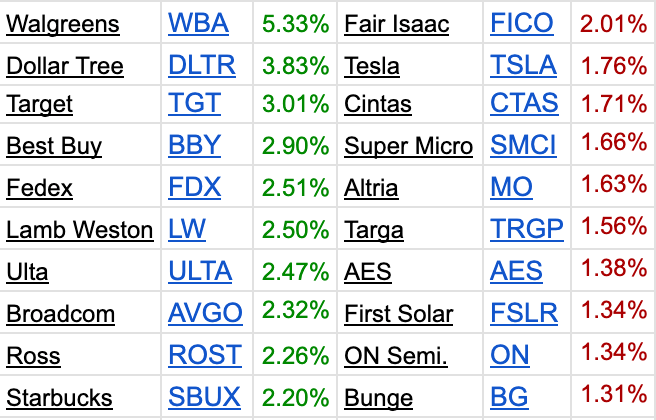
Task: Open the LW ticker link
Action: (187, 229)
